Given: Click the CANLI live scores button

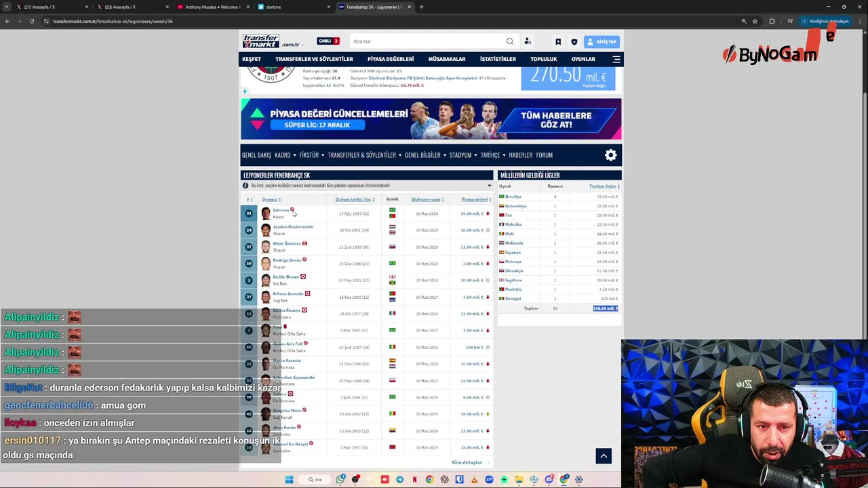Looking at the screenshot, I should tap(328, 41).
